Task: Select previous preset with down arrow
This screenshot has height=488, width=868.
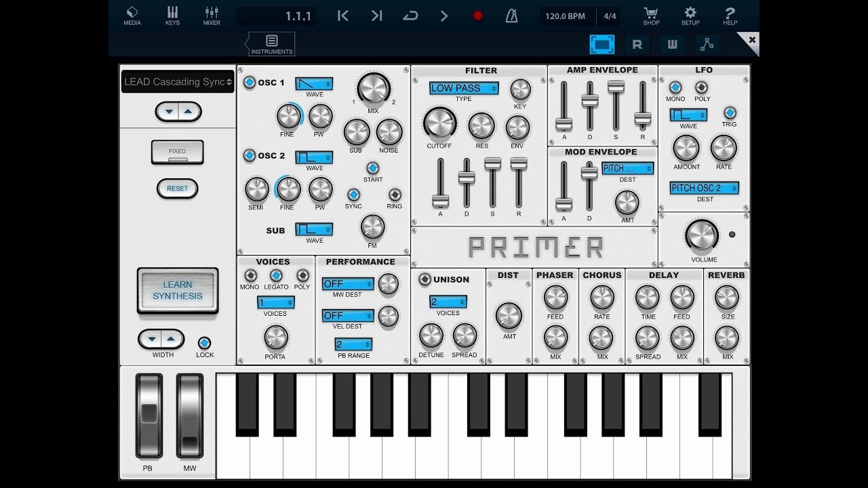Action: [168, 111]
